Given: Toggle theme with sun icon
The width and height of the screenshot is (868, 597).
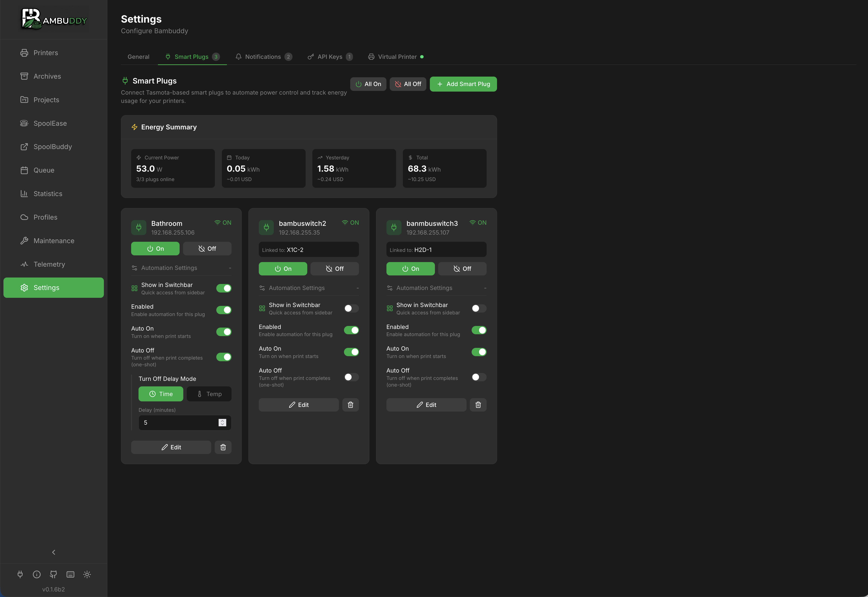Looking at the screenshot, I should [87, 574].
